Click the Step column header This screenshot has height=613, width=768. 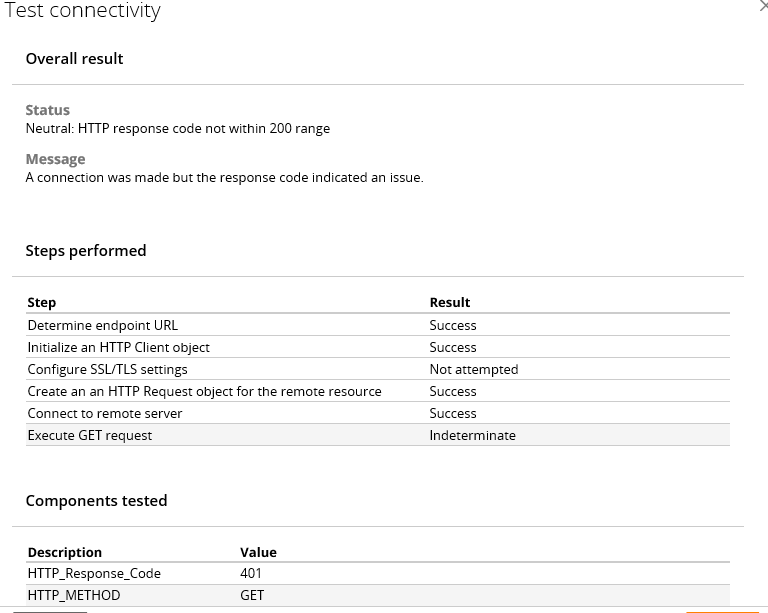(42, 303)
